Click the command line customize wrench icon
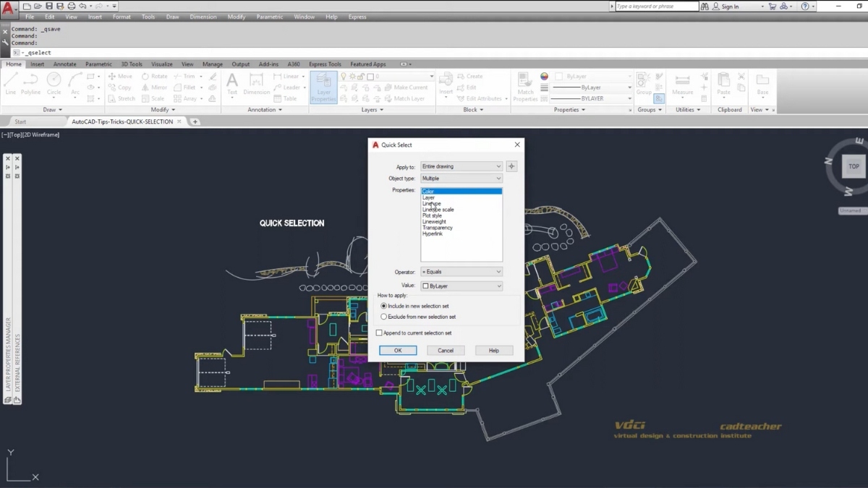 5,43
